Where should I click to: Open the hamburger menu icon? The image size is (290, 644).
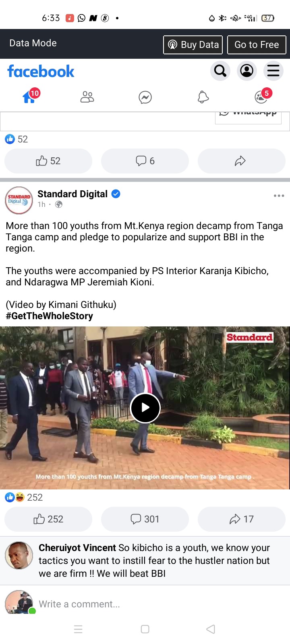click(273, 71)
